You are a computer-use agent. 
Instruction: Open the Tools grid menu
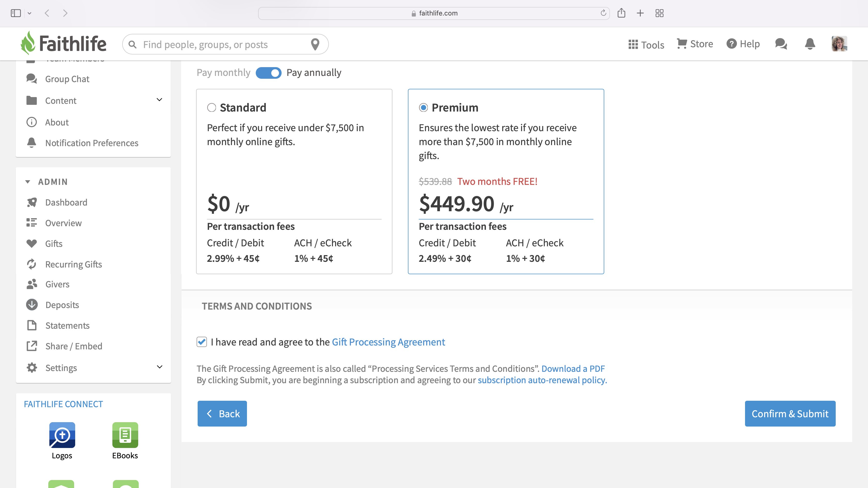(646, 44)
